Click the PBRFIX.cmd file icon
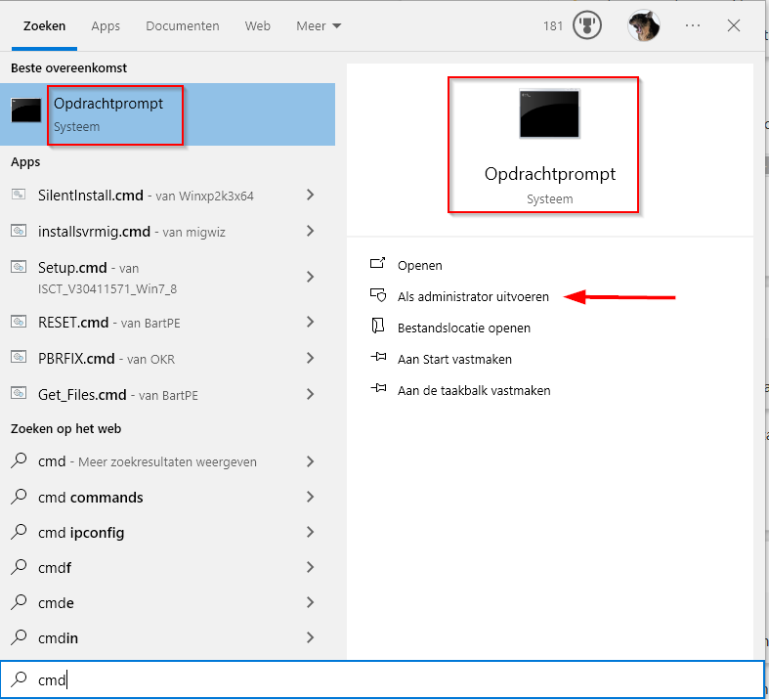This screenshot has width=769, height=700. (19, 358)
